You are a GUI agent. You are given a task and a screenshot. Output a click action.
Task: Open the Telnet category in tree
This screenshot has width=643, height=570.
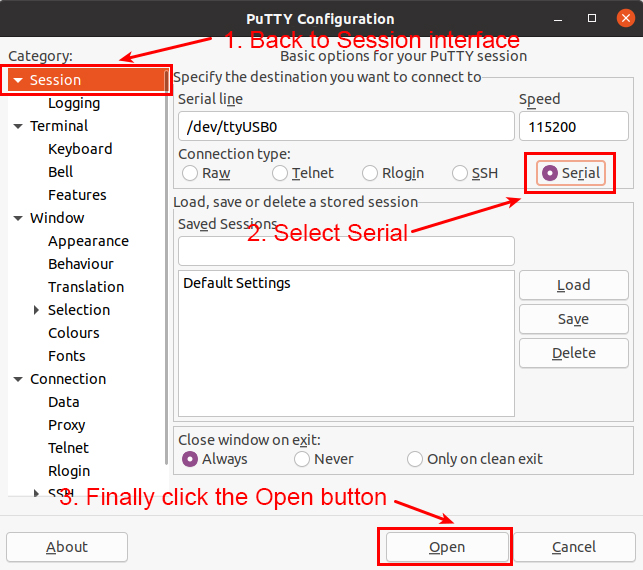click(x=68, y=448)
